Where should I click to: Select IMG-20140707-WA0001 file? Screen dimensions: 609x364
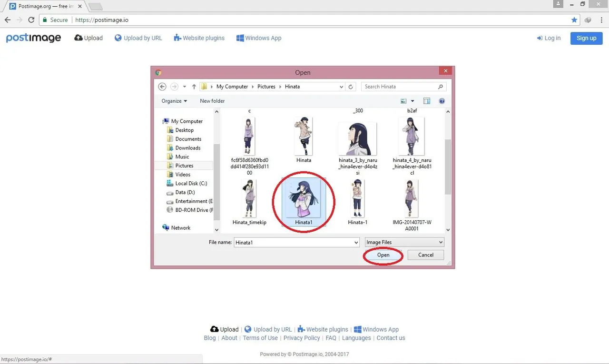tap(412, 206)
